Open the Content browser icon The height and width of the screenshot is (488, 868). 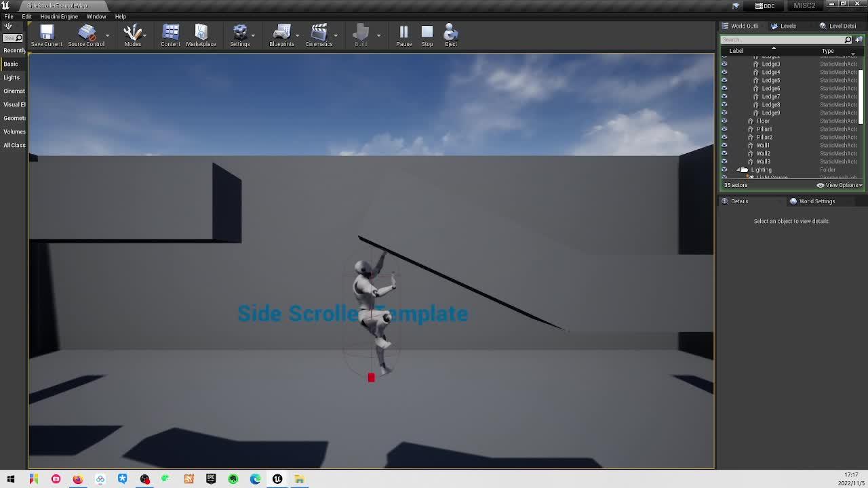pos(170,35)
